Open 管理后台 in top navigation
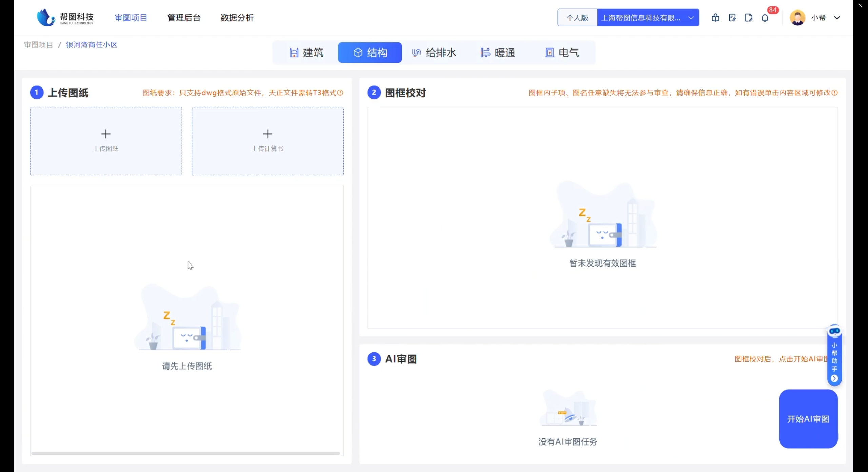This screenshot has width=868, height=472. [x=184, y=18]
